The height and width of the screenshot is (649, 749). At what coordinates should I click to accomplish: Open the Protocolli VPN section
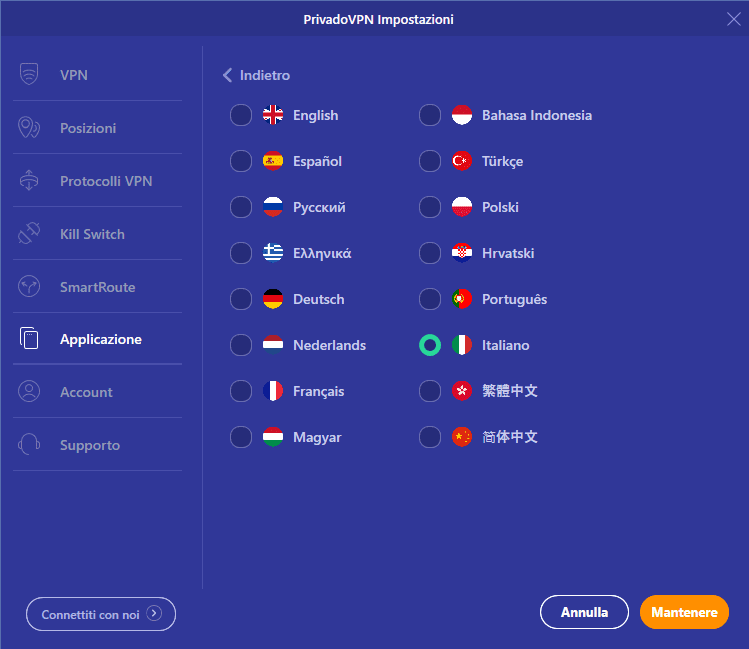click(x=97, y=181)
